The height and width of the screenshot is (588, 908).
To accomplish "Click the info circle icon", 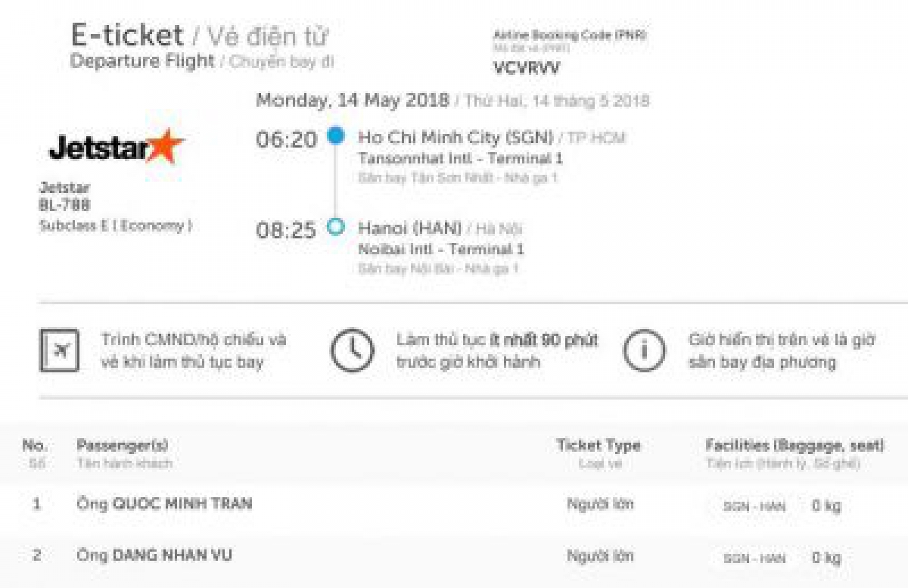I will coord(644,351).
